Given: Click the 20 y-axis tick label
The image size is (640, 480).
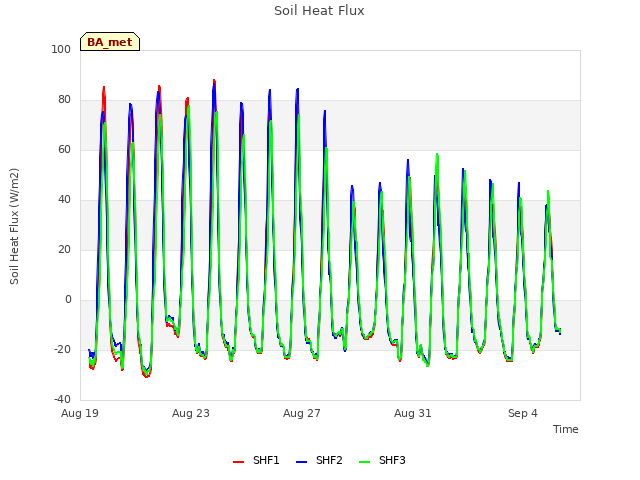Looking at the screenshot, I should pos(64,249).
